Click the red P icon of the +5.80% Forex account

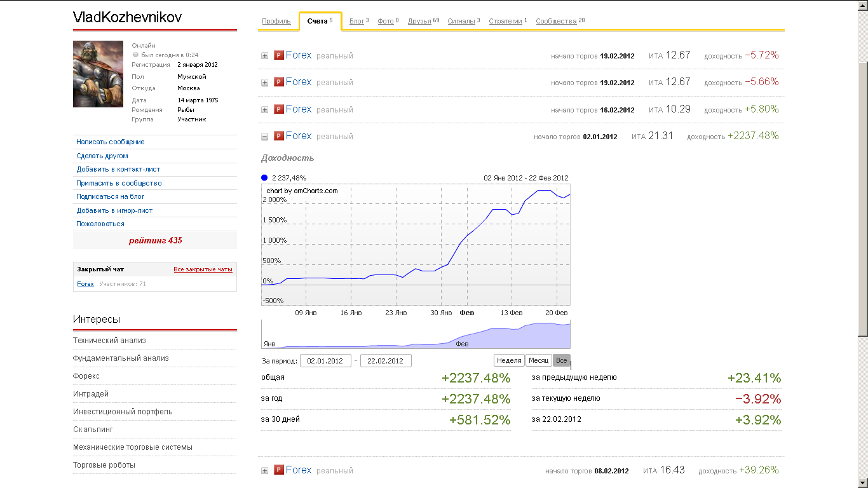[278, 109]
